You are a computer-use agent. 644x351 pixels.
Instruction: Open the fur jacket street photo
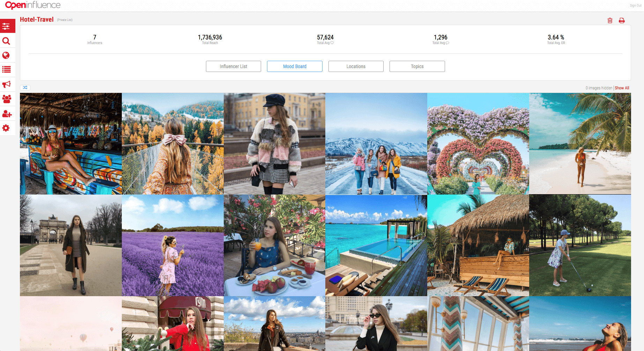point(274,144)
